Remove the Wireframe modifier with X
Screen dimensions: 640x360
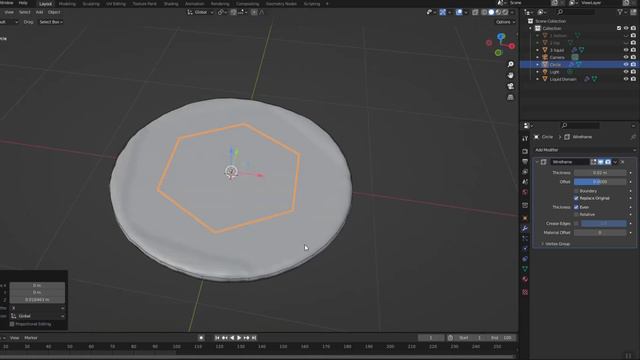click(622, 162)
